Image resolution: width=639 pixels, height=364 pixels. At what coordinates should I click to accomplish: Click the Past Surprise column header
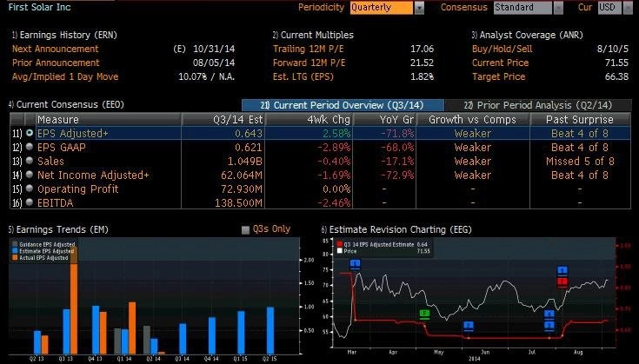(x=580, y=119)
